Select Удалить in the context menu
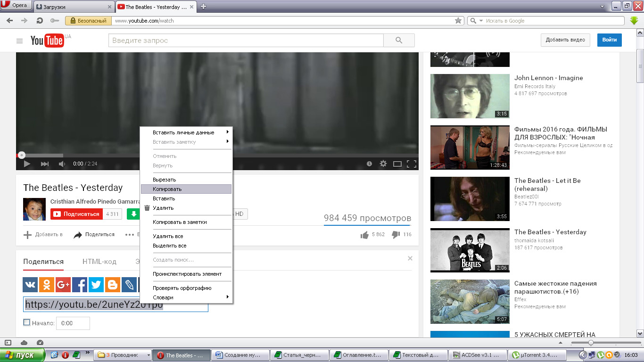Image resolution: width=644 pixels, height=362 pixels. click(186, 208)
